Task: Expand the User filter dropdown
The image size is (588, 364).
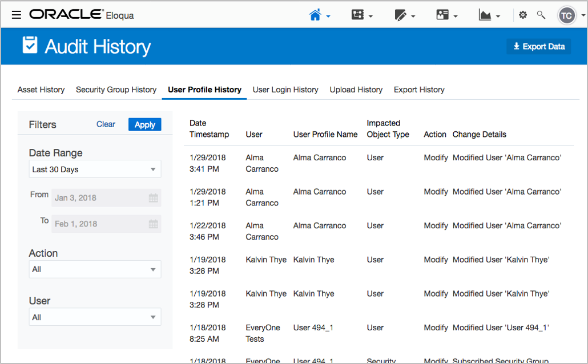Action: (95, 317)
